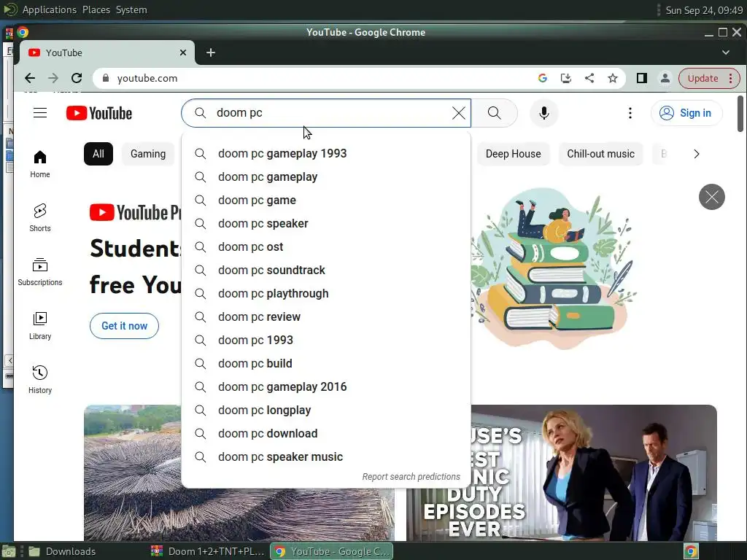The height and width of the screenshot is (560, 747).
Task: Choose suggestion doom pc download
Action: click(x=326, y=433)
